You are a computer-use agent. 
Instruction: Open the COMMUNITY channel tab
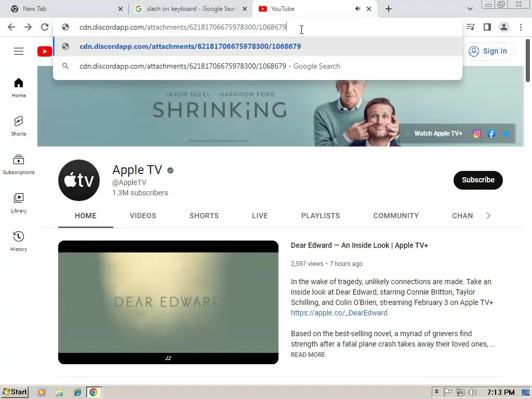click(396, 216)
